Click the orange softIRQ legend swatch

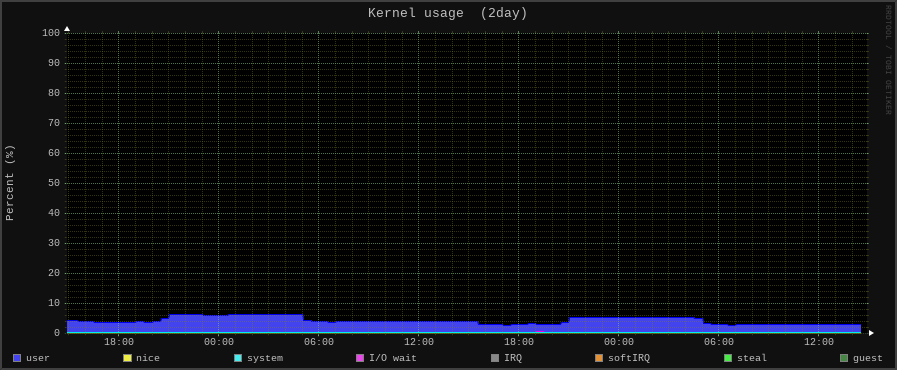pyautogui.click(x=599, y=358)
